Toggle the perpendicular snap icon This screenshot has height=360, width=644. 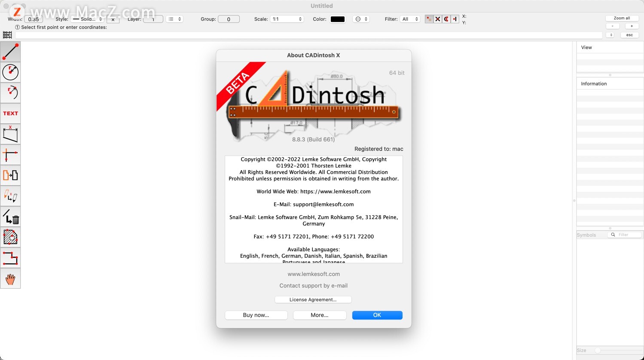[455, 19]
